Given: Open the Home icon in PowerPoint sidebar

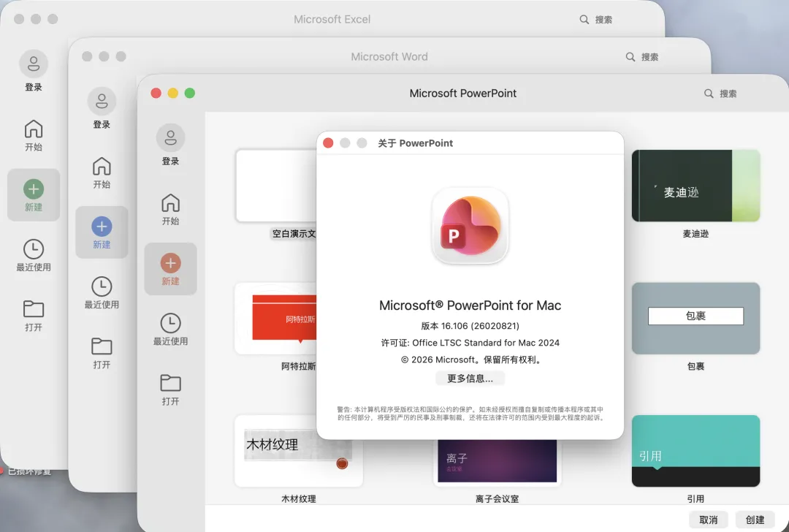Looking at the screenshot, I should pyautogui.click(x=170, y=203).
